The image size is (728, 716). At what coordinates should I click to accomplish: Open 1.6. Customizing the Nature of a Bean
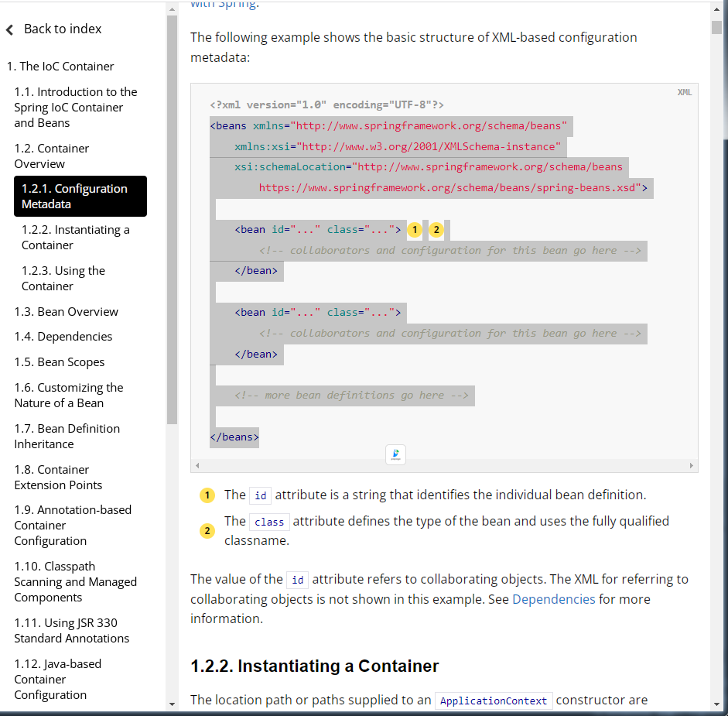69,396
